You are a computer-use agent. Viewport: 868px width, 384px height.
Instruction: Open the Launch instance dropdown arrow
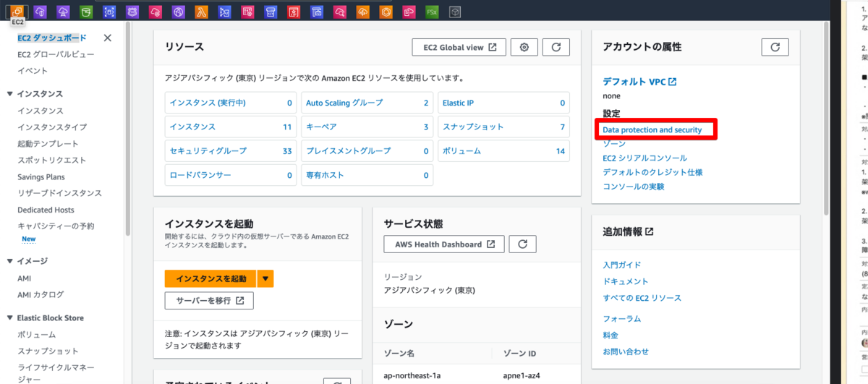266,278
